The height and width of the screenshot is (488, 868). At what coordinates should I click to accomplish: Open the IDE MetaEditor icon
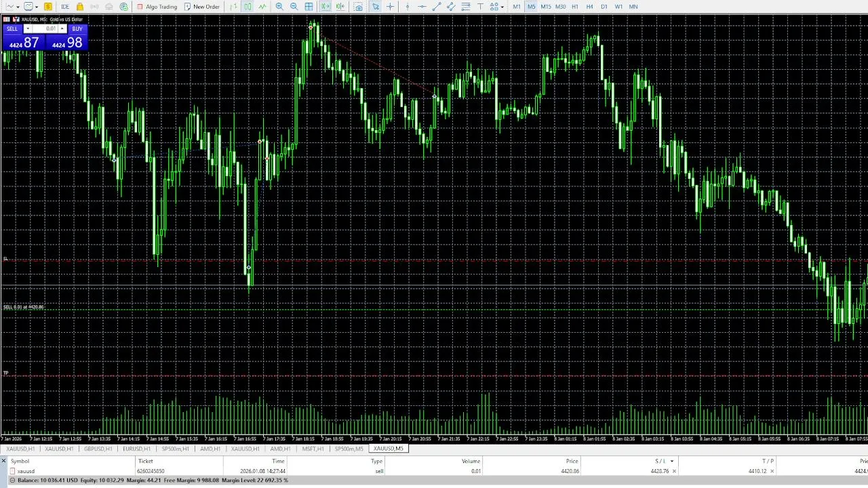point(65,7)
